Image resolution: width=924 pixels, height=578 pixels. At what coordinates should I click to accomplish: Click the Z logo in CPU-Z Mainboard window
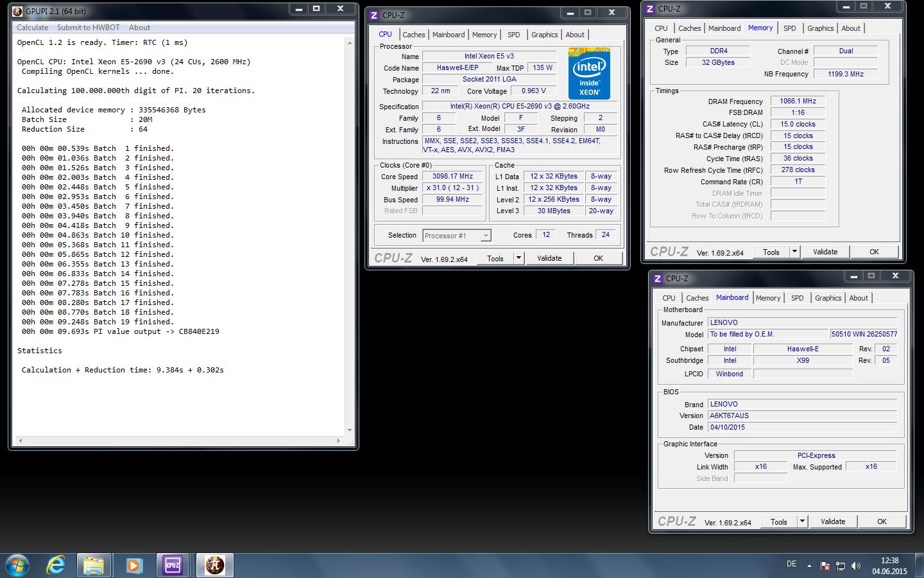click(658, 278)
